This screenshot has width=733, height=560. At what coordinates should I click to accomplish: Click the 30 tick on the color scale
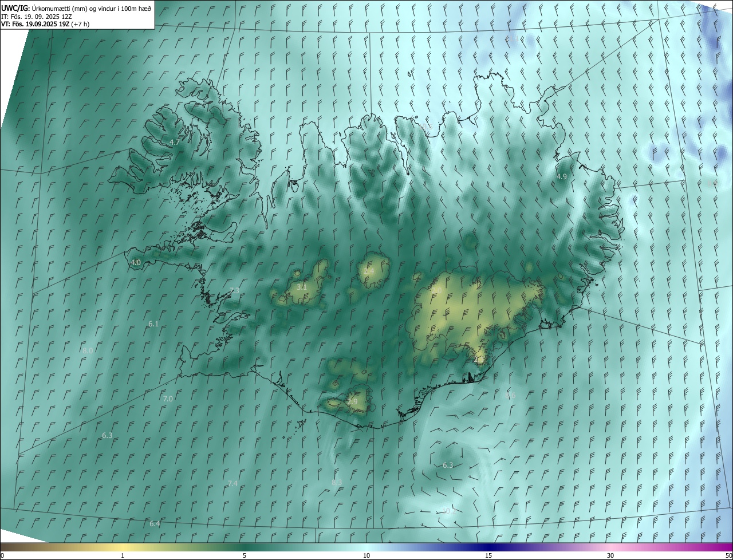(x=610, y=555)
